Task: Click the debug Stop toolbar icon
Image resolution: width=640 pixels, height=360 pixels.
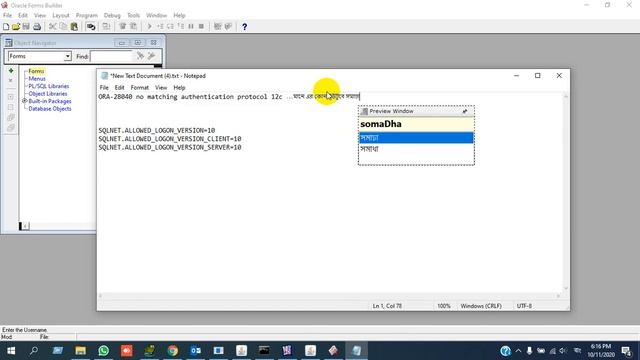Action: pos(201,27)
